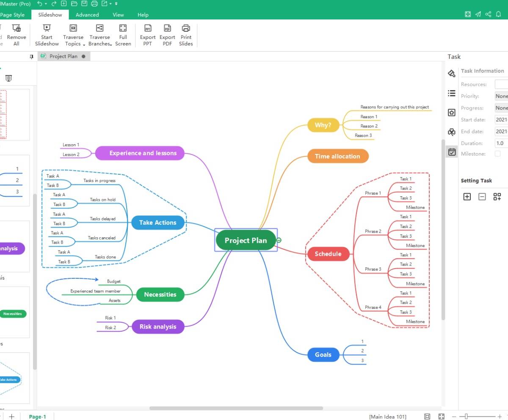The height and width of the screenshot is (420, 508).
Task: Open the View ribbon tab
Action: (x=118, y=15)
